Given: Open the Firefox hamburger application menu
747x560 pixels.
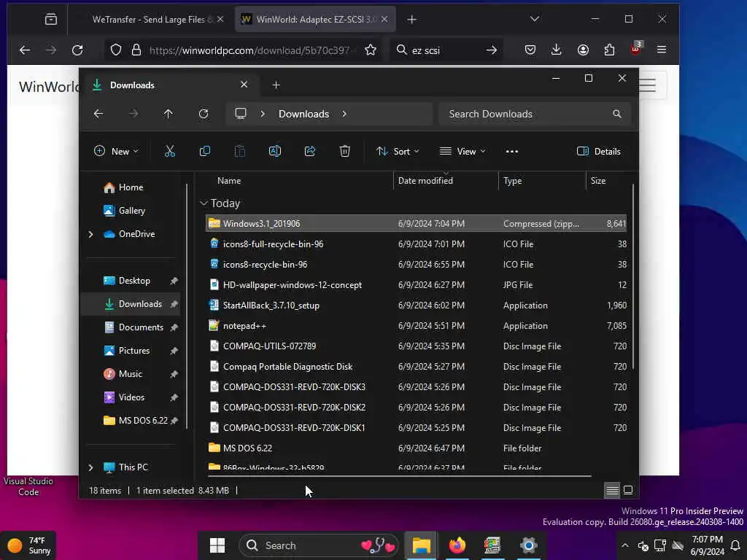Looking at the screenshot, I should coord(662,50).
